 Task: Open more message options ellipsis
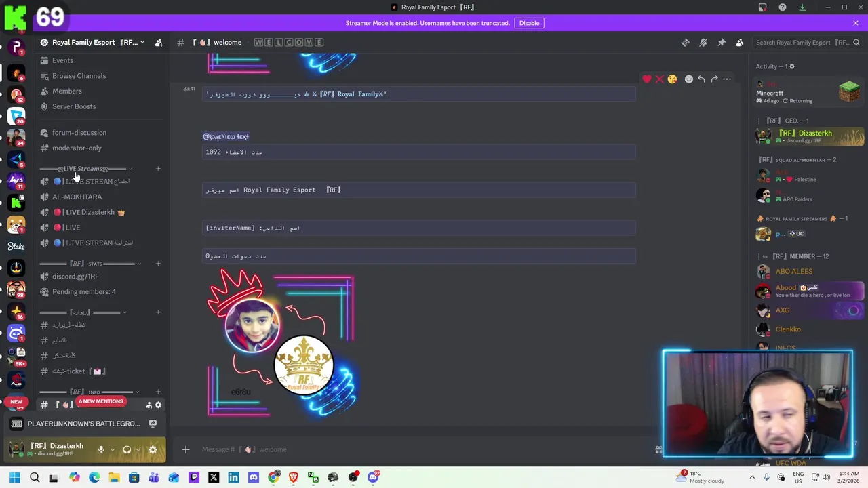pyautogui.click(x=727, y=79)
